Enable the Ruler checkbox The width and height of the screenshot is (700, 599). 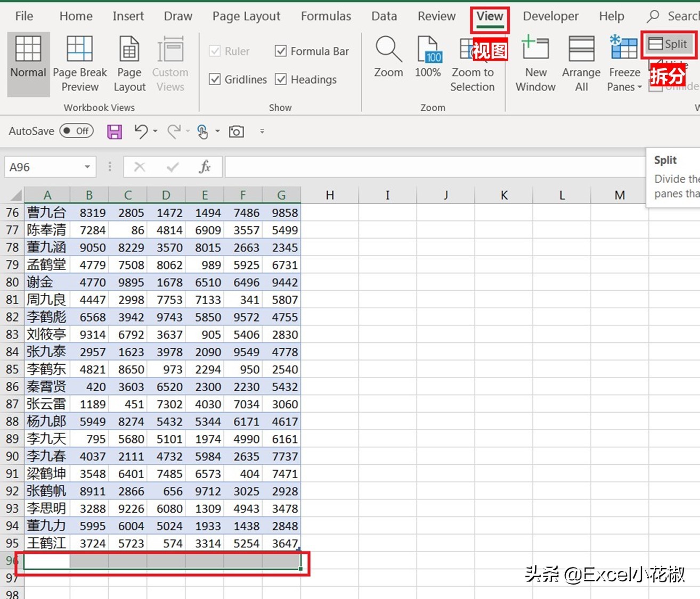click(215, 51)
